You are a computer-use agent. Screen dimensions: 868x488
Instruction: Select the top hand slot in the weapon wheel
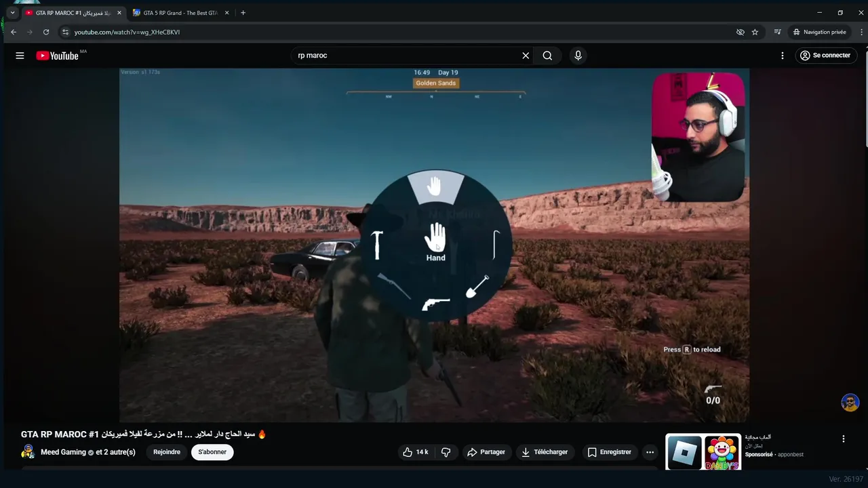pos(434,186)
